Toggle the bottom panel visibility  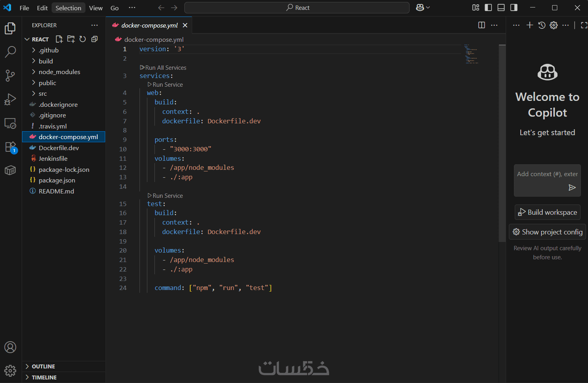click(501, 7)
